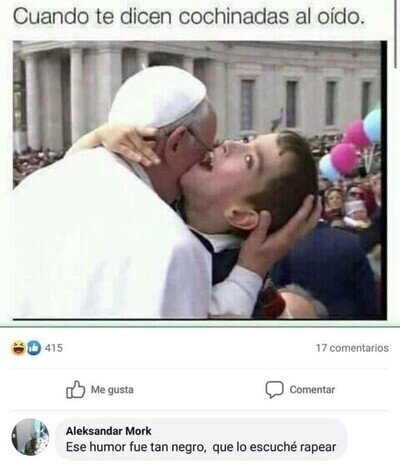Click the boy's ear in the photo
This screenshot has height=465, width=400.
pos(242,218)
